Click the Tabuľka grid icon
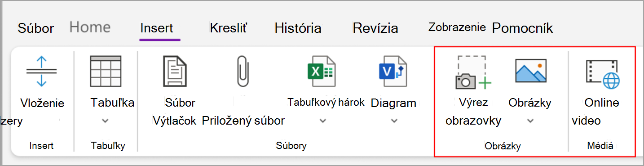This screenshot has width=644, height=166. click(106, 71)
